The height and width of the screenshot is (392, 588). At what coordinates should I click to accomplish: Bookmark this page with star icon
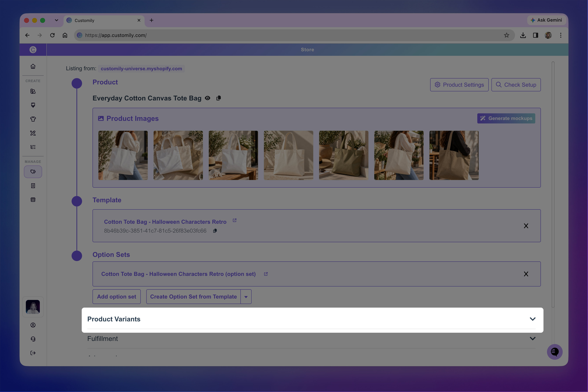point(506,35)
